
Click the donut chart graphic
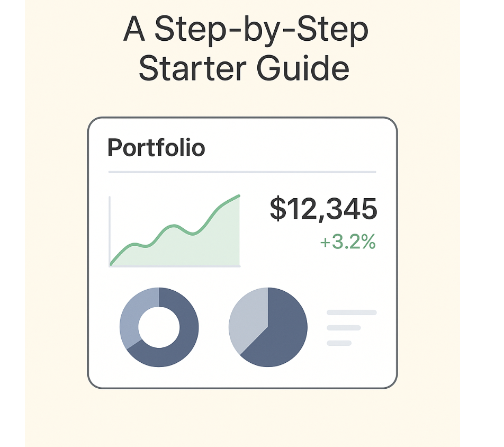point(159,327)
